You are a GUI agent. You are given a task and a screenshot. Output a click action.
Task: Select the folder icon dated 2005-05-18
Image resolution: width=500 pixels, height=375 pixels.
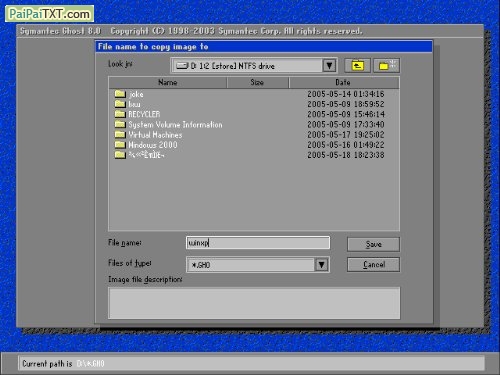pyautogui.click(x=120, y=155)
